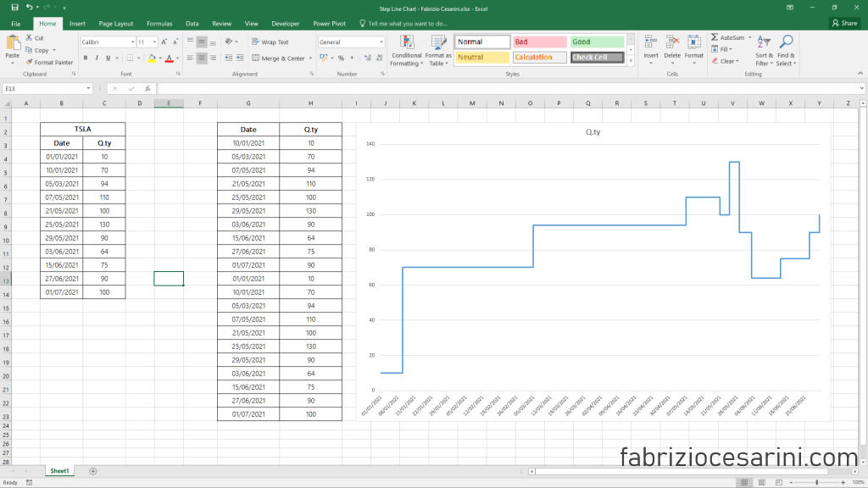Image resolution: width=868 pixels, height=488 pixels.
Task: Click the Increase Decimal icon
Action: click(x=368, y=58)
